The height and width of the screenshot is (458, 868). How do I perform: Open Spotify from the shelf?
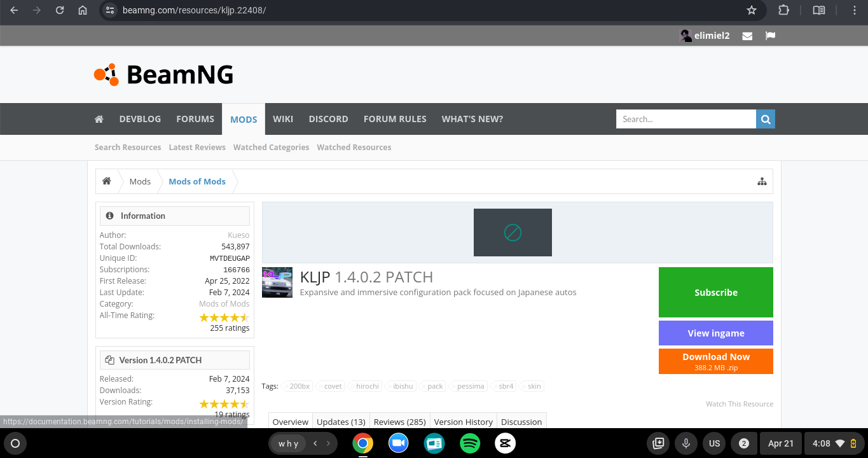tap(470, 443)
